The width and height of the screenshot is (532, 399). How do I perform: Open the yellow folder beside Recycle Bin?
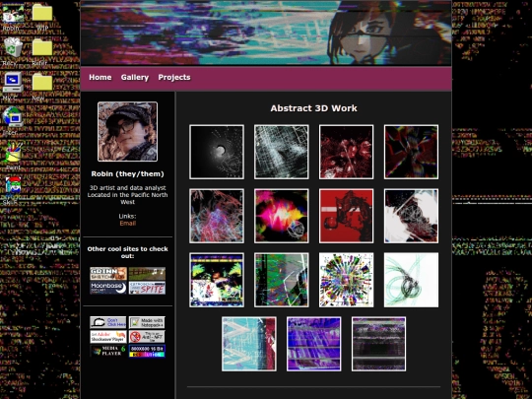tap(42, 51)
